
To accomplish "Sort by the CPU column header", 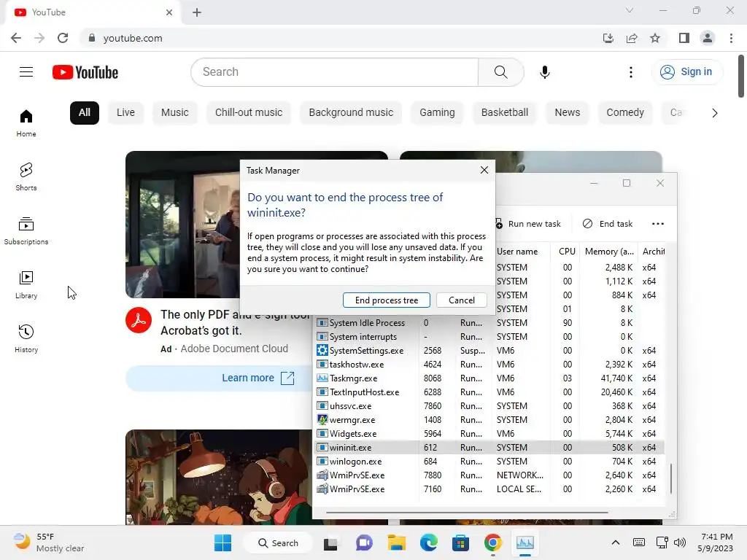I will coord(567,252).
